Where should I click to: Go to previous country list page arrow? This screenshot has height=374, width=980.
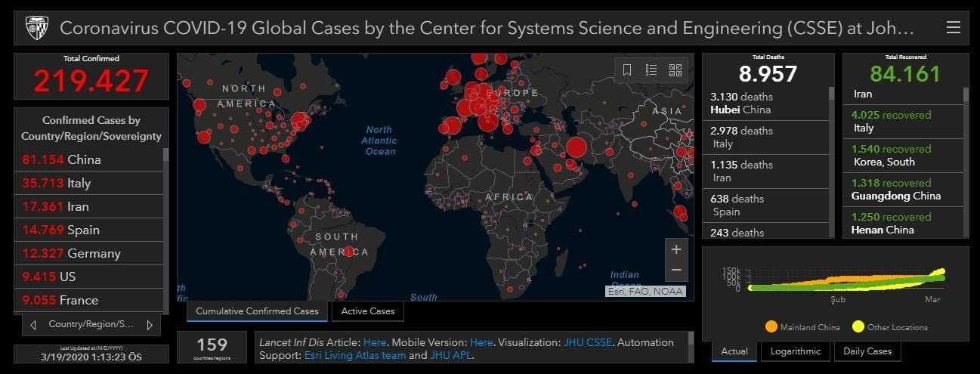coord(33,325)
